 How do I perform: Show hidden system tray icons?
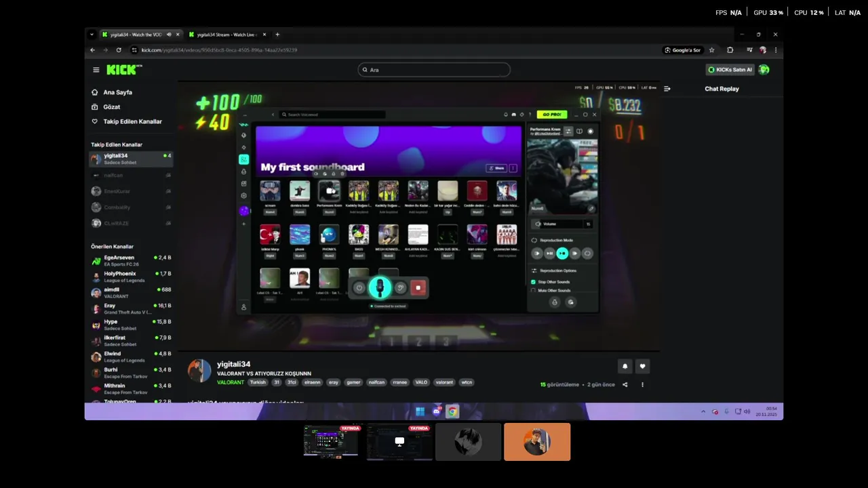(x=703, y=411)
